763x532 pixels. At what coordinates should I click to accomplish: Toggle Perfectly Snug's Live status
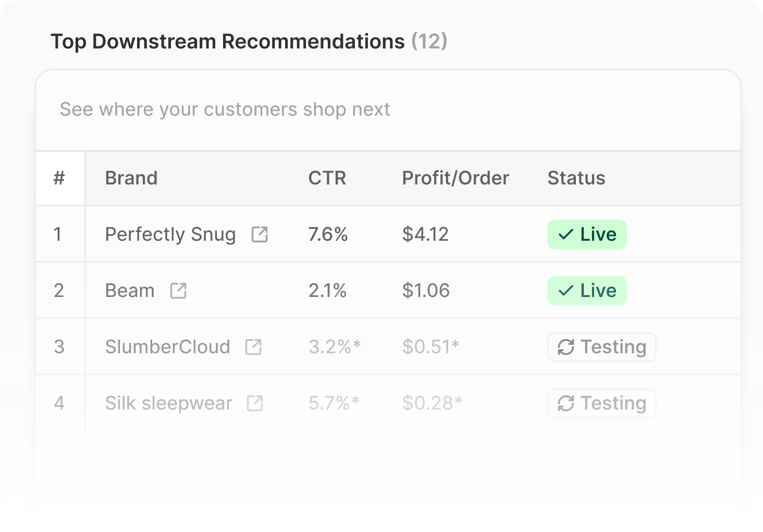(x=586, y=234)
